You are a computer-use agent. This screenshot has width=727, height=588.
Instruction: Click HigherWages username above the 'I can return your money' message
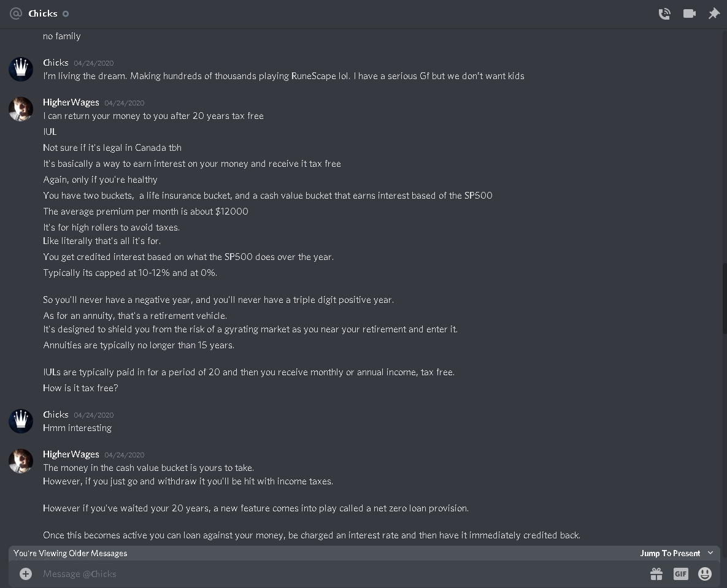tap(71, 102)
